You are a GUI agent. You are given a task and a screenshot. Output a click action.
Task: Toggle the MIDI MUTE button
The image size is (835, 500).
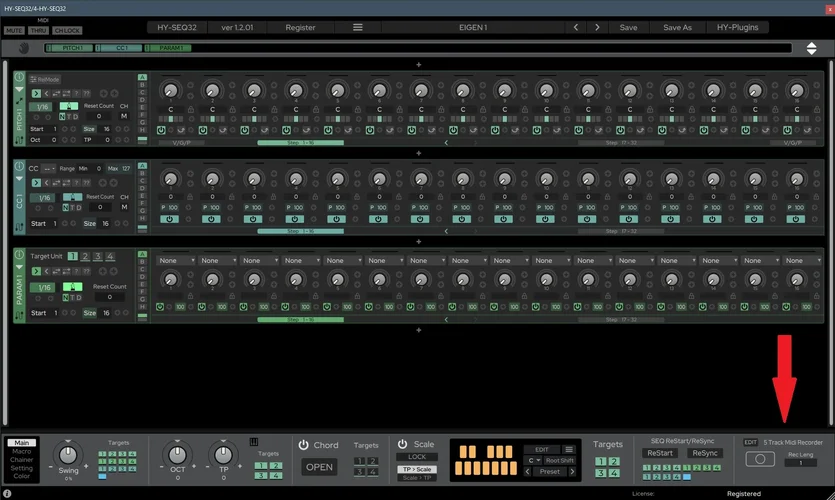pyautogui.click(x=15, y=31)
